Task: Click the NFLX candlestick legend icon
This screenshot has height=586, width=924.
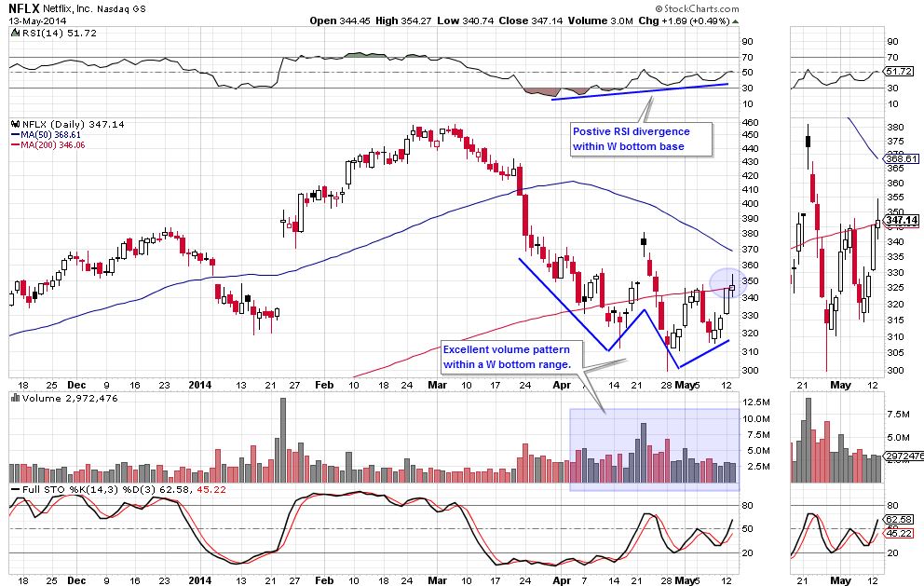Action: point(12,124)
